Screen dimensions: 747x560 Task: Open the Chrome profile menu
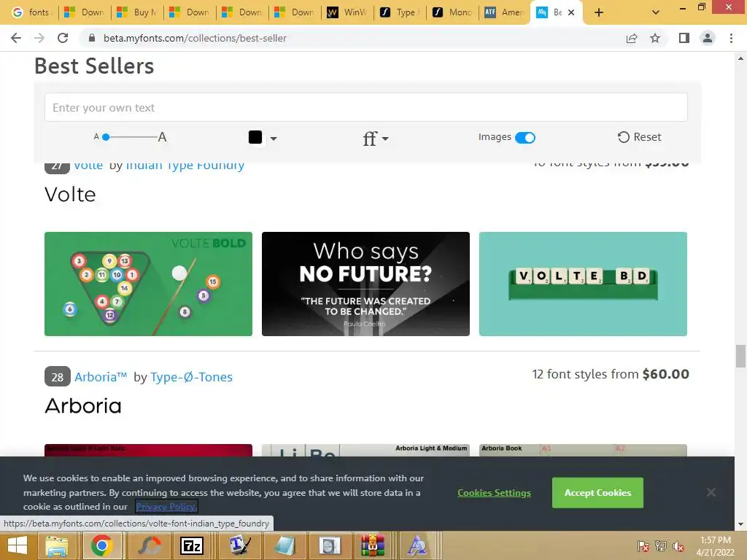(x=708, y=38)
